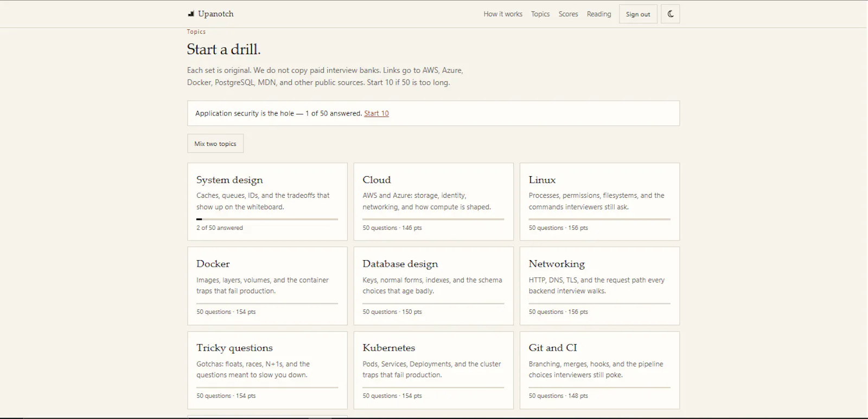This screenshot has width=868, height=419.
Task: Click the Mix two topics button
Action: (215, 144)
